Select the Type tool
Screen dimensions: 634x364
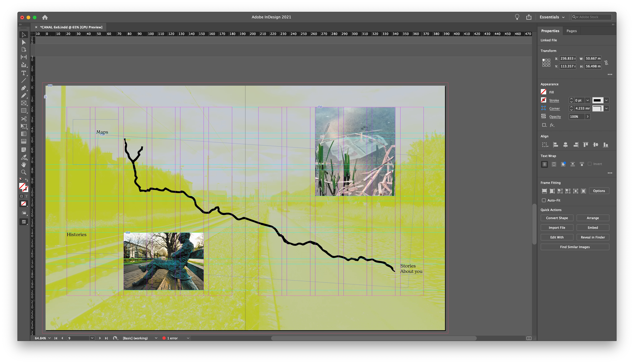pyautogui.click(x=24, y=73)
